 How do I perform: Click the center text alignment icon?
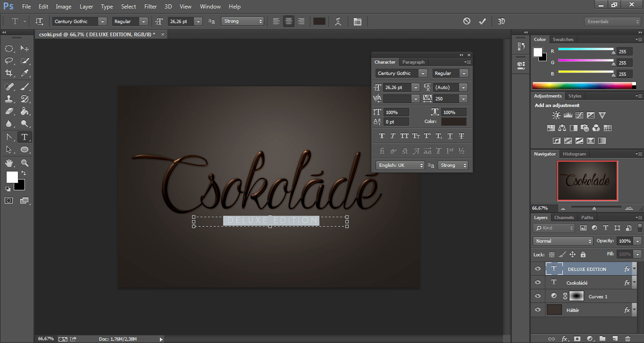coord(288,22)
